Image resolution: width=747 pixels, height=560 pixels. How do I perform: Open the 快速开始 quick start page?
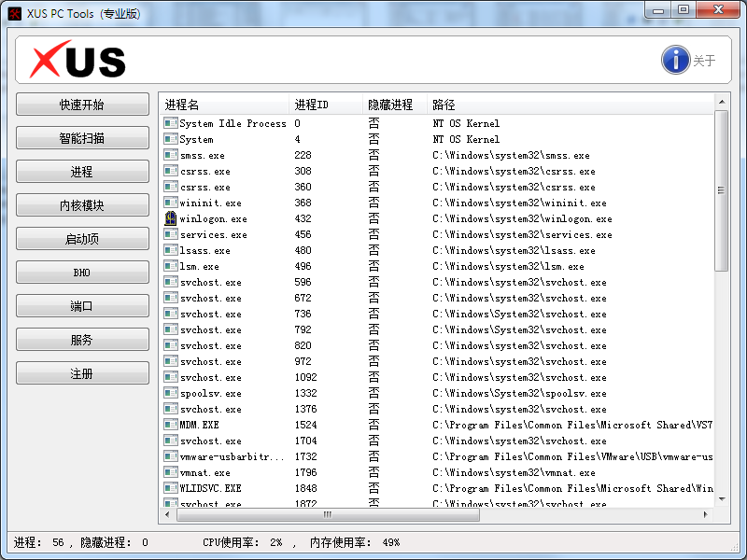(82, 105)
